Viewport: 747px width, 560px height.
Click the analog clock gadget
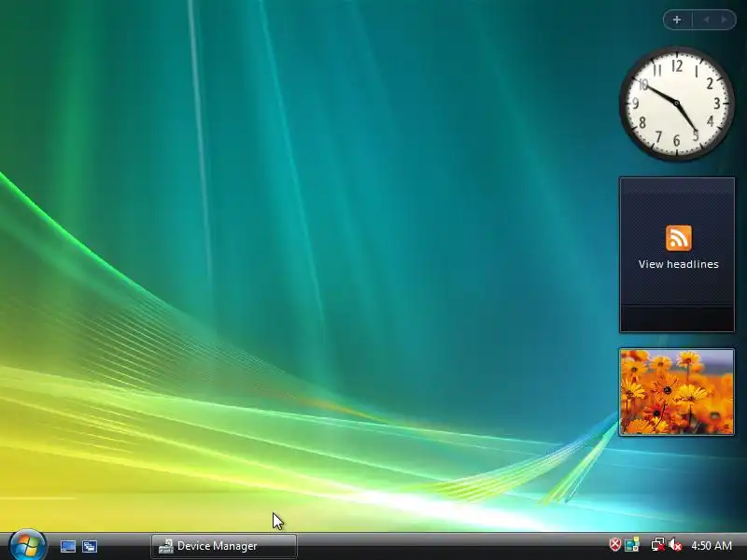[676, 104]
